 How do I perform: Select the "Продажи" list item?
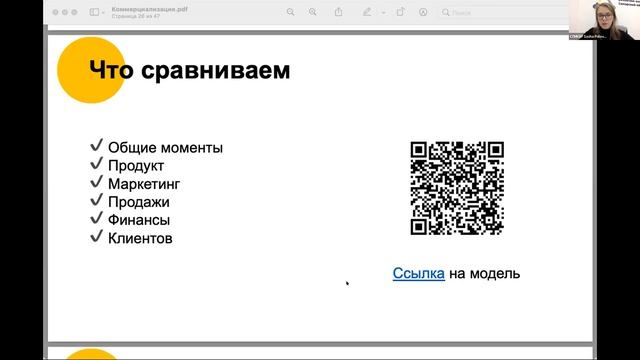(x=139, y=202)
